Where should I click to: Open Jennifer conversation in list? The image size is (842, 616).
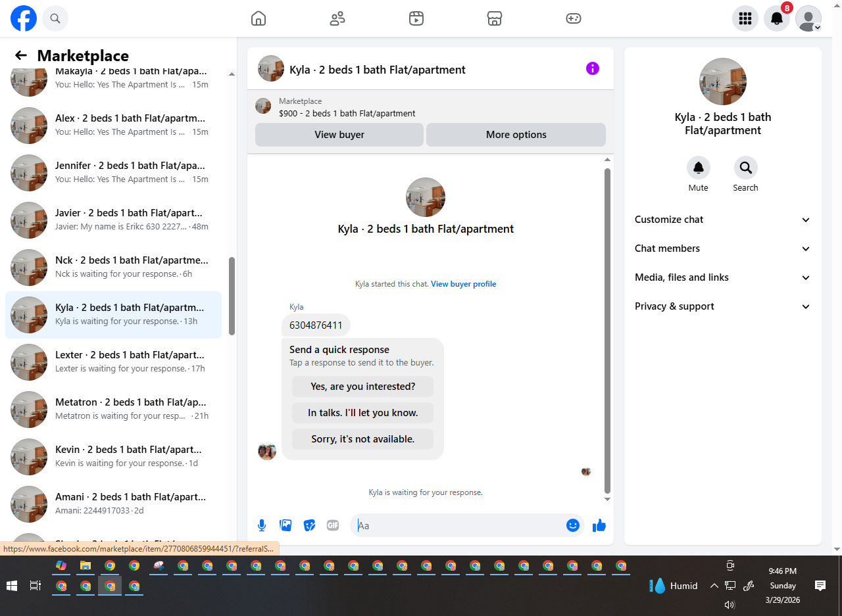(114, 172)
